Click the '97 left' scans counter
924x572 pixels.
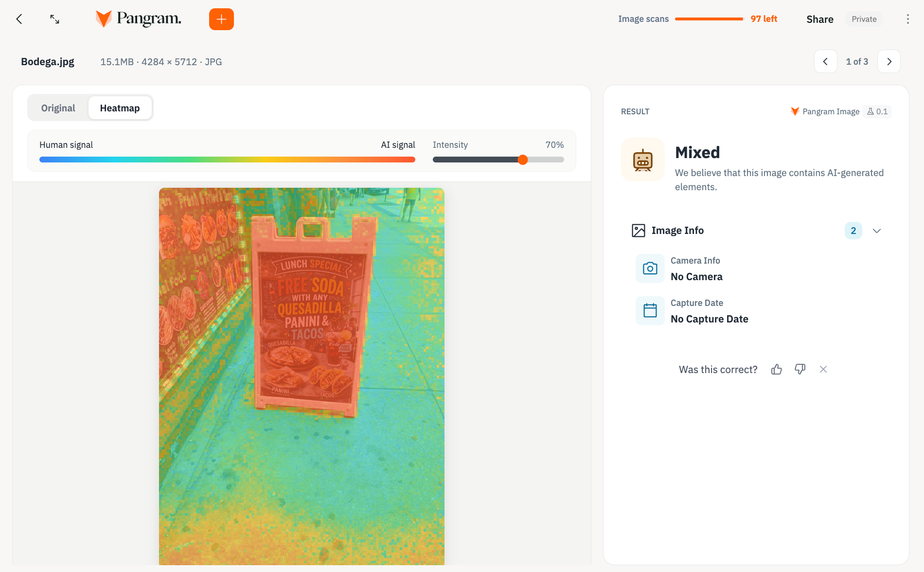[764, 19]
